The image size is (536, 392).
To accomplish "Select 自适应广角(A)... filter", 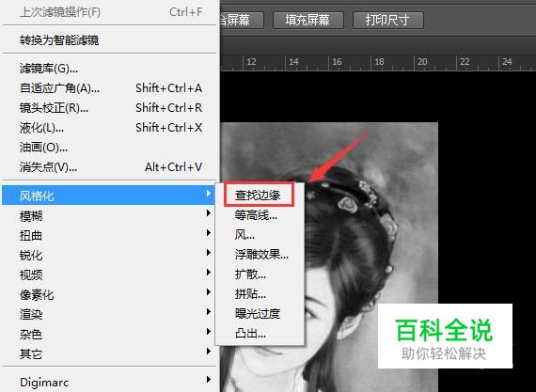I will (x=109, y=88).
